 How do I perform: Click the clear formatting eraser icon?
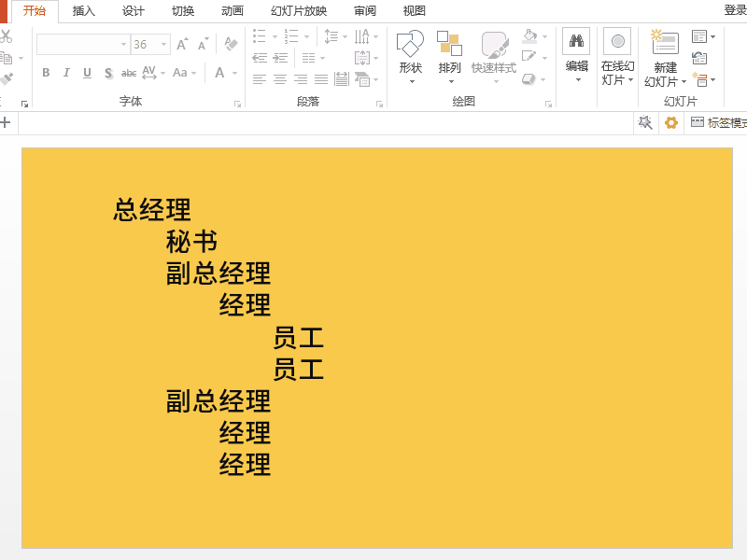click(x=231, y=44)
